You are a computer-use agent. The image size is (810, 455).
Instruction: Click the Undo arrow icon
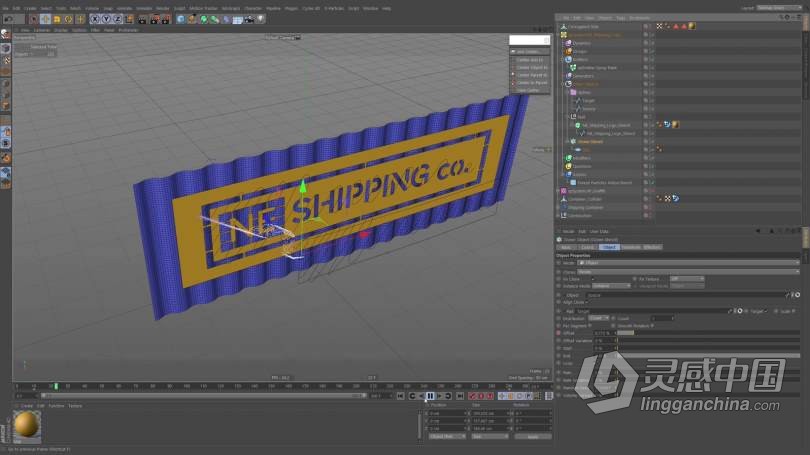pos(9,19)
